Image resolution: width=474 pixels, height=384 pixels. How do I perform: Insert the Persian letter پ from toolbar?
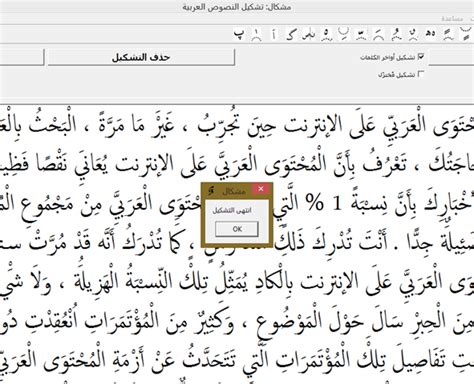click(x=239, y=34)
